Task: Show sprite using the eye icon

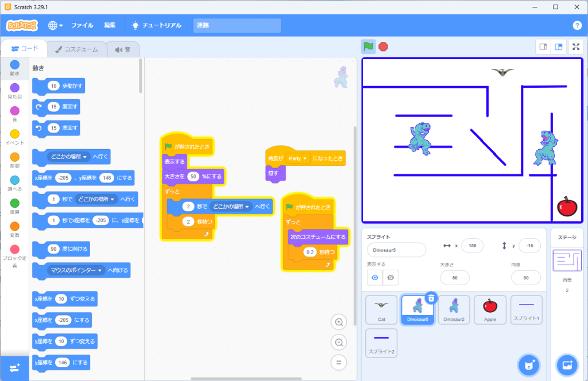Action: tap(376, 277)
